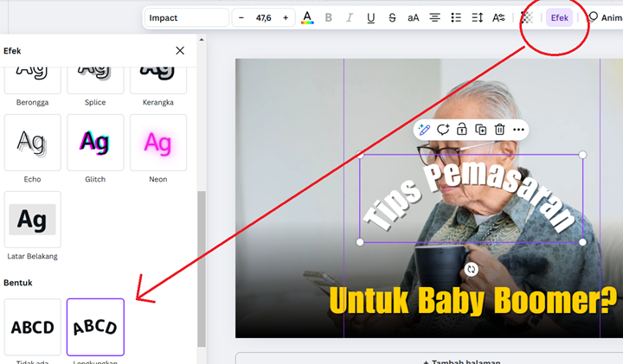
Task: Open the text color picker
Action: [x=307, y=18]
